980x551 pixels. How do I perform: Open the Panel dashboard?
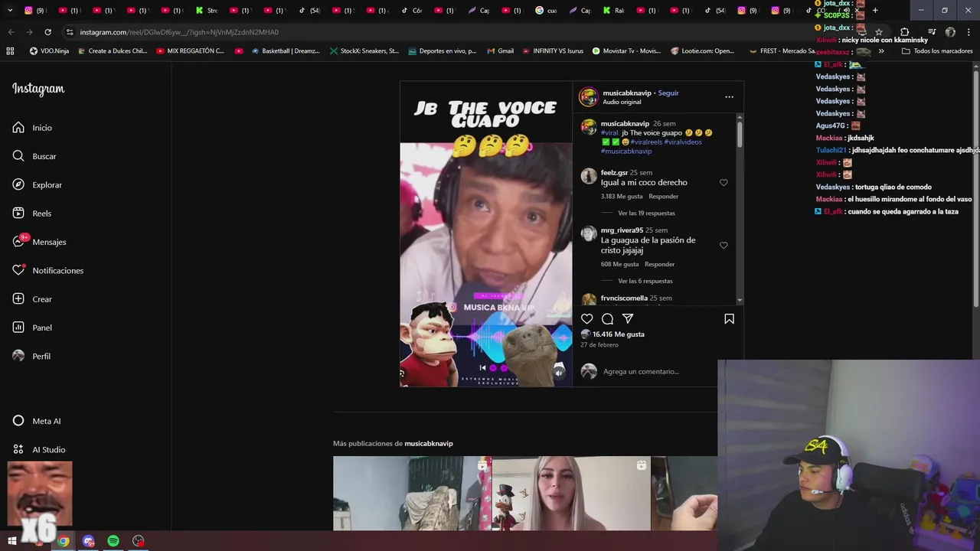[32, 328]
